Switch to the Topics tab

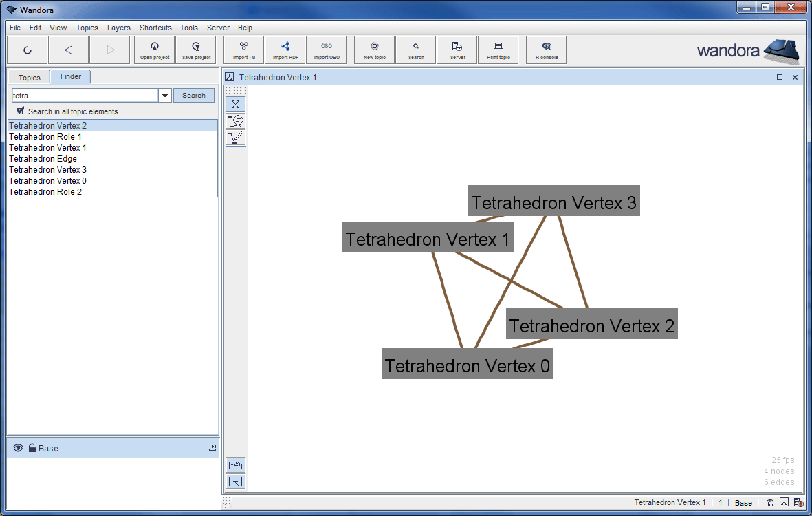pyautogui.click(x=28, y=77)
